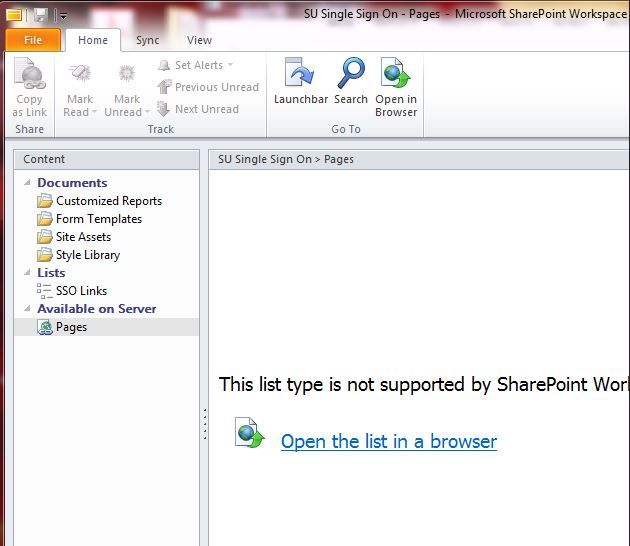The height and width of the screenshot is (546, 630).
Task: Click the pane splitter handle dots
Action: pyautogui.click(x=205, y=424)
